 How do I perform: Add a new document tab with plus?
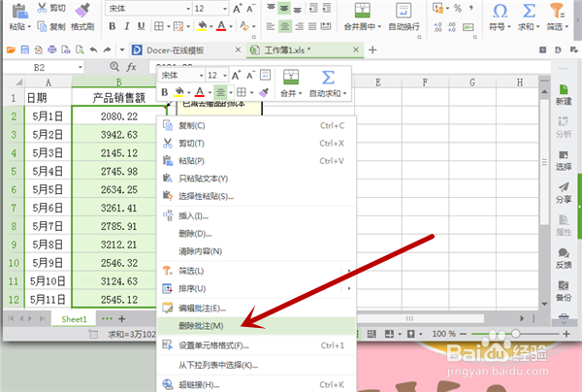coord(372,49)
